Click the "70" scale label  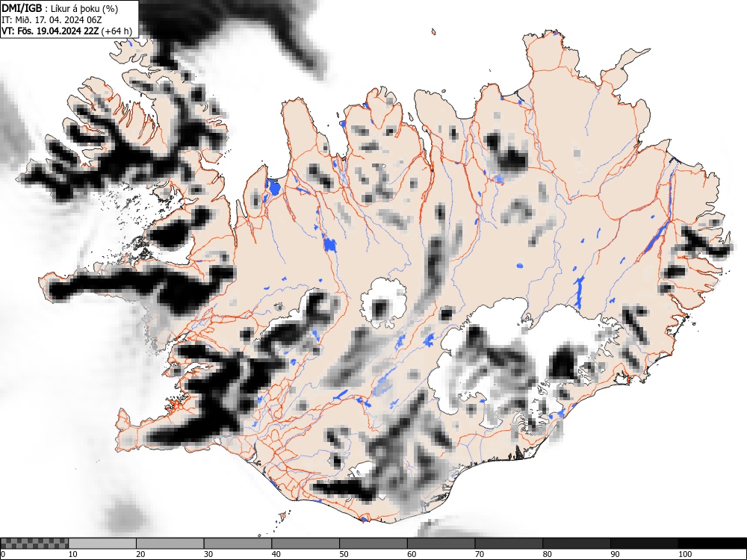pos(478,554)
